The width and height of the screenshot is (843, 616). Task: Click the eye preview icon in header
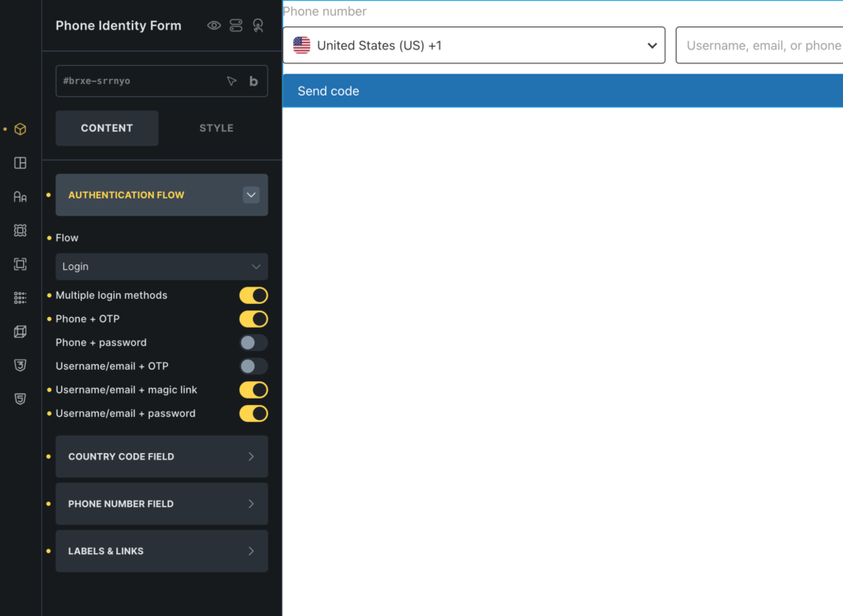214,26
